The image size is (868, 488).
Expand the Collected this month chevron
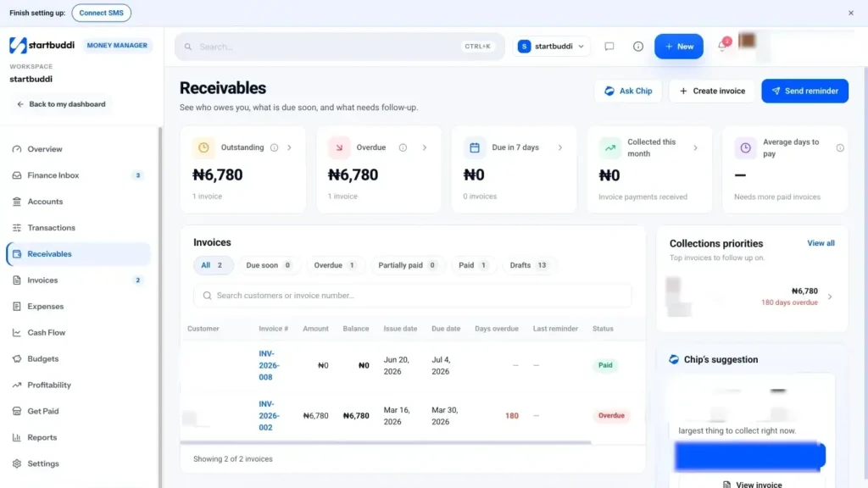pos(695,147)
